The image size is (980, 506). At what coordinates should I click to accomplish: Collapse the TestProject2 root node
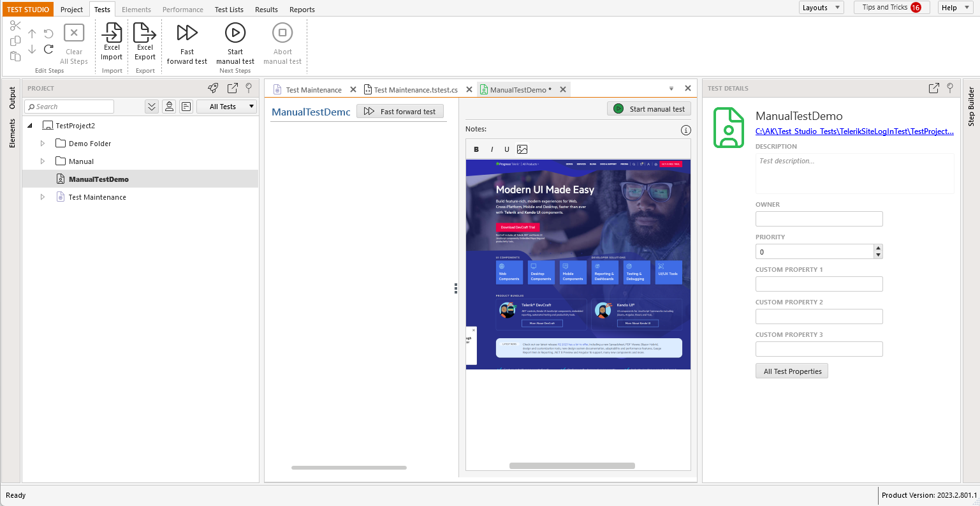[x=30, y=126]
